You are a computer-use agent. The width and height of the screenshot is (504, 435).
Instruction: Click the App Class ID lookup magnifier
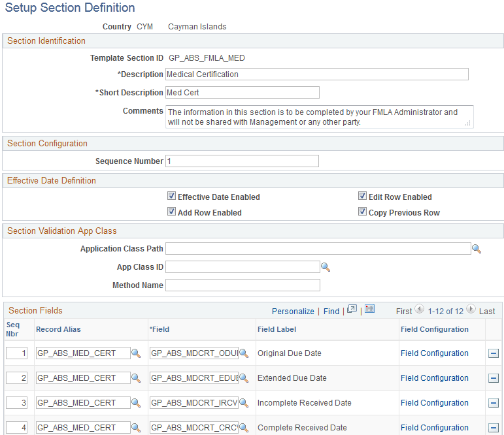click(x=325, y=267)
